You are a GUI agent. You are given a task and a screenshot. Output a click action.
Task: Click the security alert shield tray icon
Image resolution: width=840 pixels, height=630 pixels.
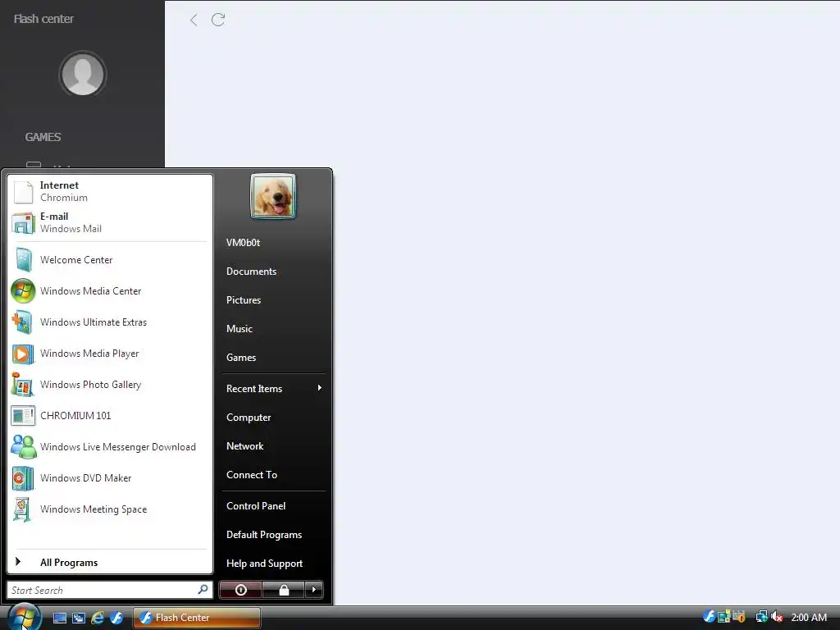739,617
